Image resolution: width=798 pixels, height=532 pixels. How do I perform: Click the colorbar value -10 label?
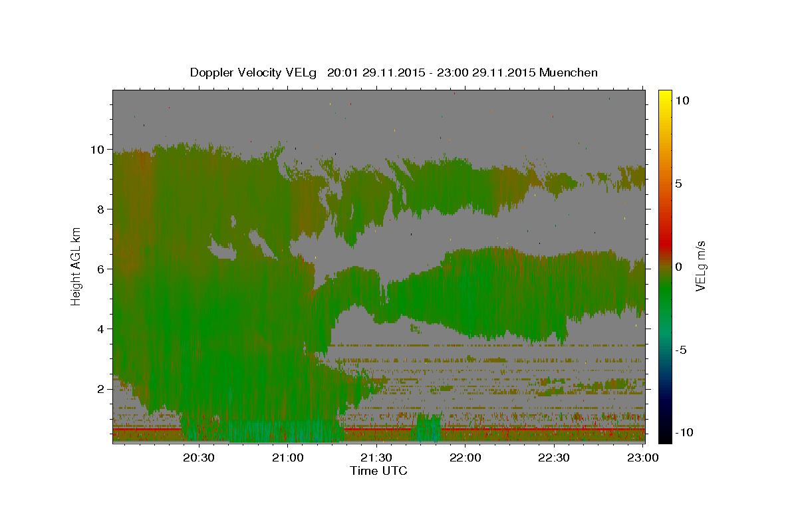[684, 433]
